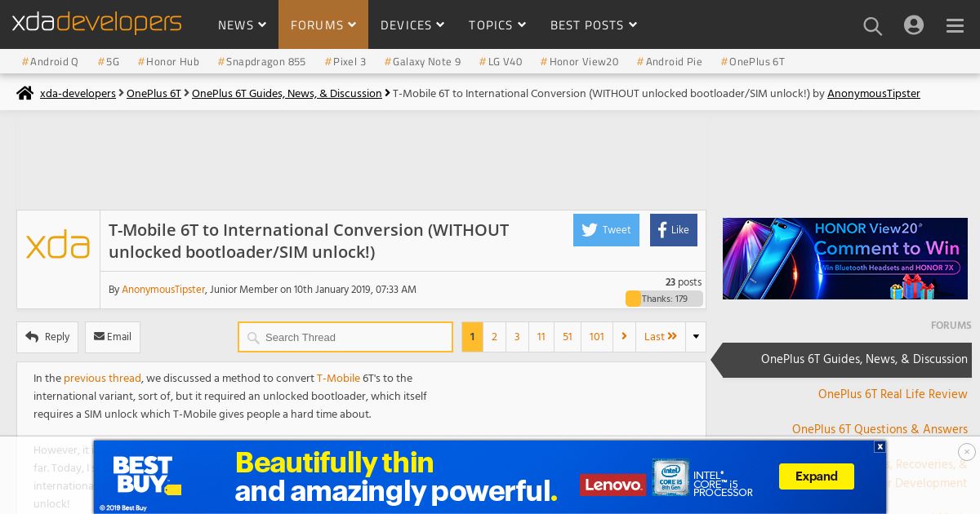Open AnonymousTipster author profile under title
Image resolution: width=980 pixels, height=514 pixels.
[163, 290]
